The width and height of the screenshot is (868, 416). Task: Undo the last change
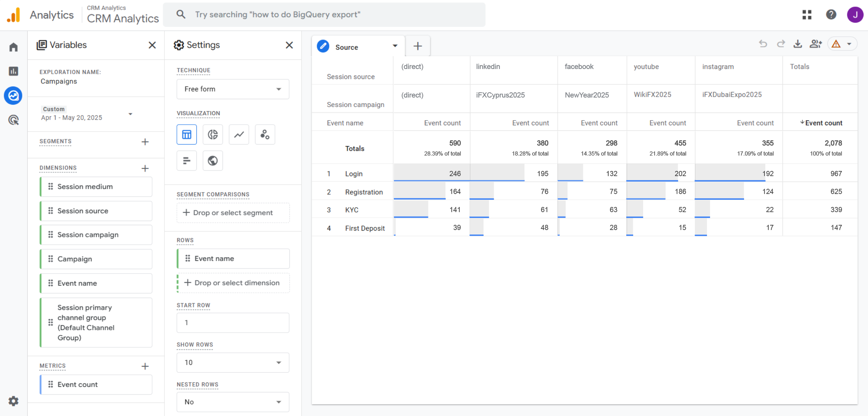763,44
